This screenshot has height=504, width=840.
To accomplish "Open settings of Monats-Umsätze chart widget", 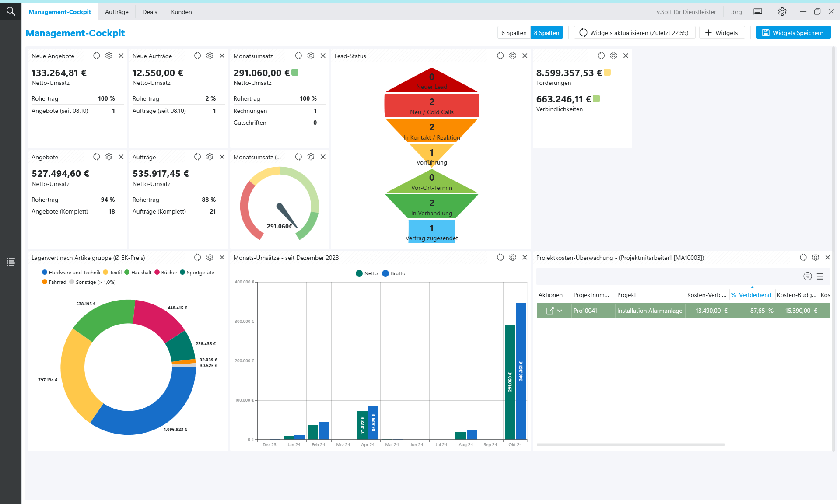I will pos(513,257).
